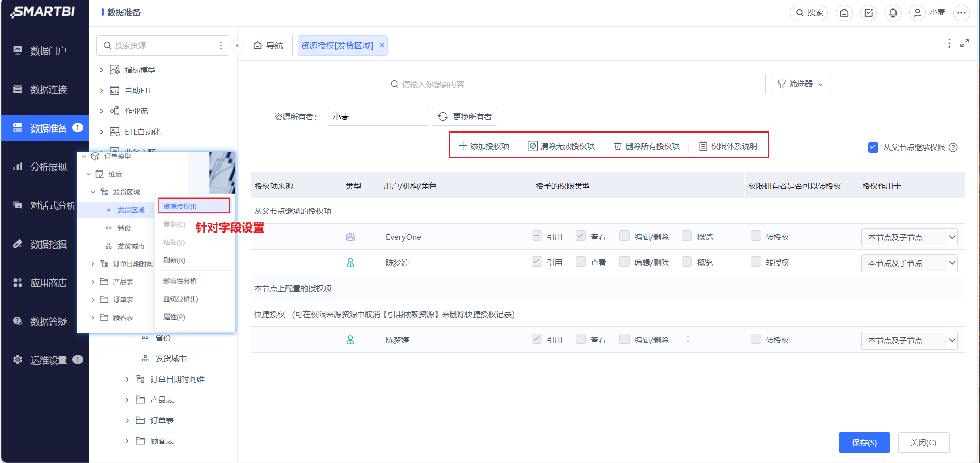
Task: Toggle 概览 checkbox in EveryOne row
Action: [x=686, y=236]
